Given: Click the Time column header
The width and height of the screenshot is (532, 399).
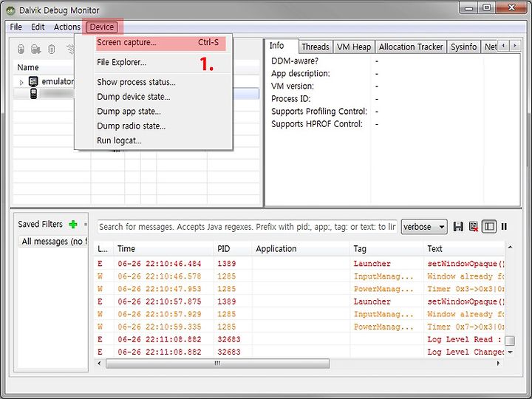Looking at the screenshot, I should pyautogui.click(x=163, y=249).
